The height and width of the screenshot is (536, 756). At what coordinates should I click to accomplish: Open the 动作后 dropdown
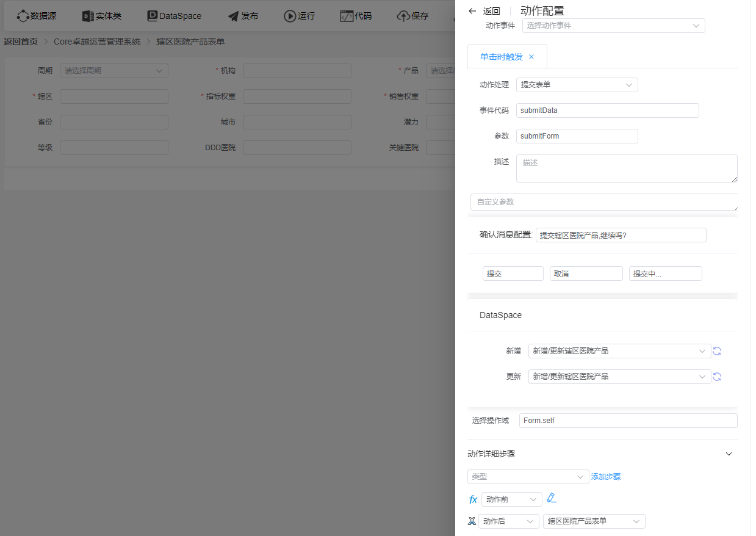point(509,521)
